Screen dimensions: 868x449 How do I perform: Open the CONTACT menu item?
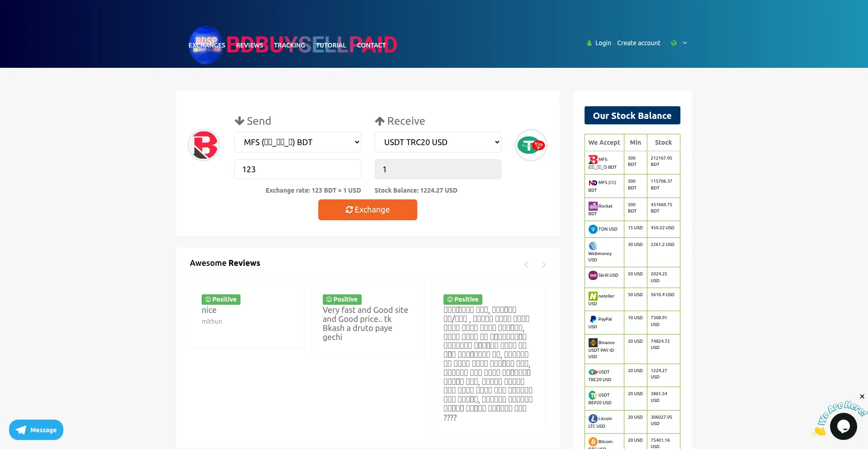tap(371, 45)
